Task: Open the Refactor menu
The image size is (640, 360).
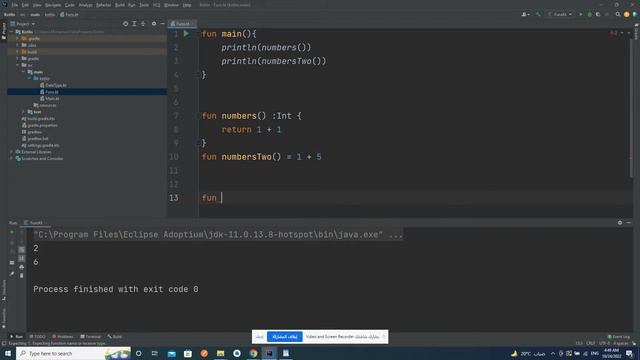Action: coord(104,5)
